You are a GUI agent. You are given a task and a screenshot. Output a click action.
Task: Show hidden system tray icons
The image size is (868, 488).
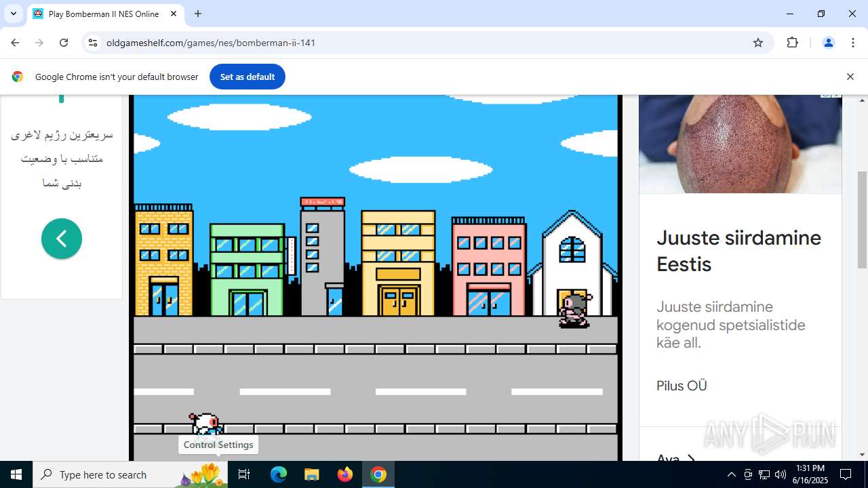click(x=731, y=474)
